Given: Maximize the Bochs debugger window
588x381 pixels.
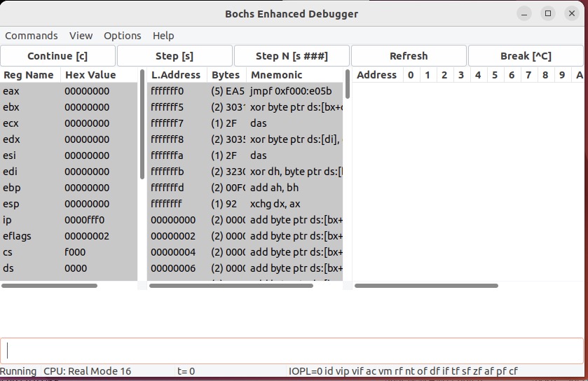Looking at the screenshot, I should point(548,14).
